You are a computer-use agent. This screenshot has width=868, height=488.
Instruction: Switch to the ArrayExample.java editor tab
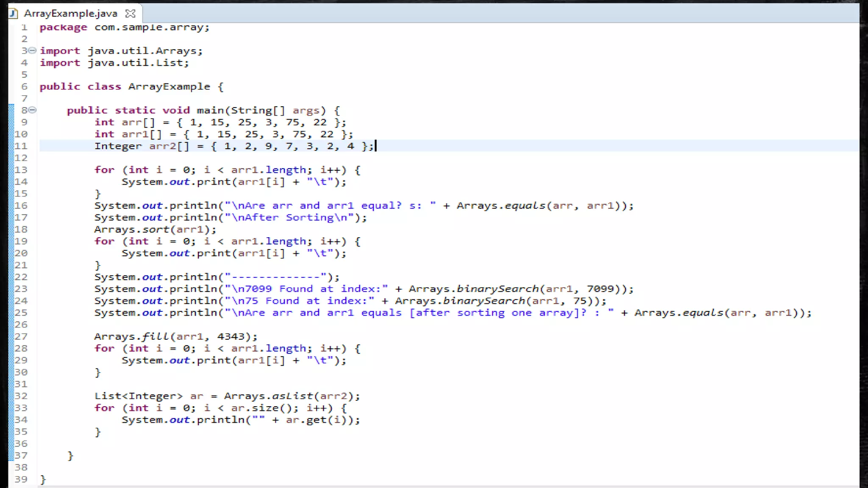[70, 14]
